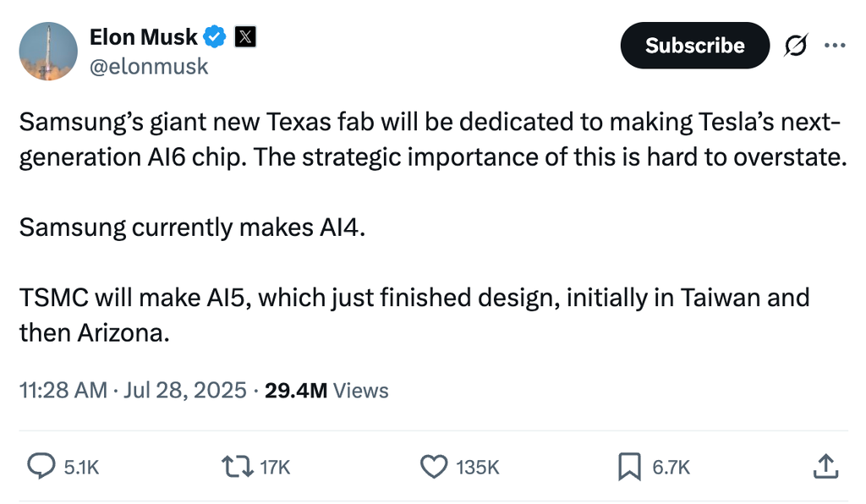866x504 pixels.
Task: Click the blue verified checkmark badge
Action: [215, 36]
